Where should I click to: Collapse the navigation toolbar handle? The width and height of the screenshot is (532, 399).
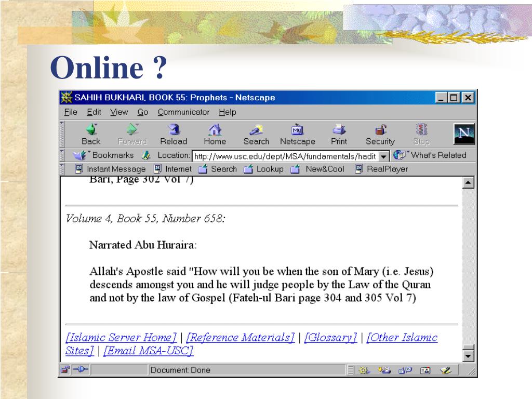(62, 134)
